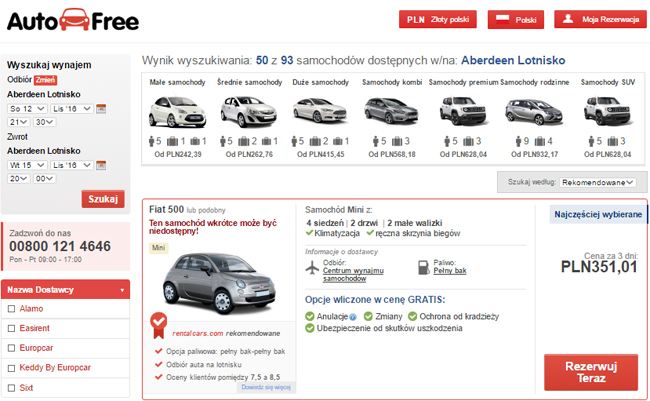
Task: Click the Szukaj search button
Action: coord(103,199)
